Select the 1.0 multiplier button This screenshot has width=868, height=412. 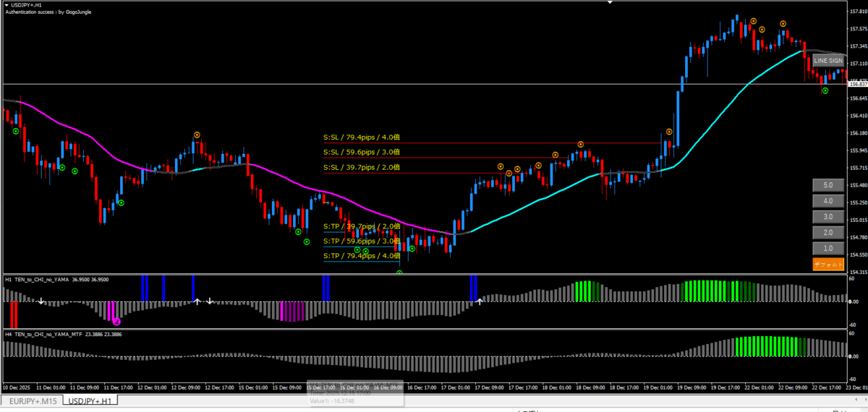coord(828,248)
